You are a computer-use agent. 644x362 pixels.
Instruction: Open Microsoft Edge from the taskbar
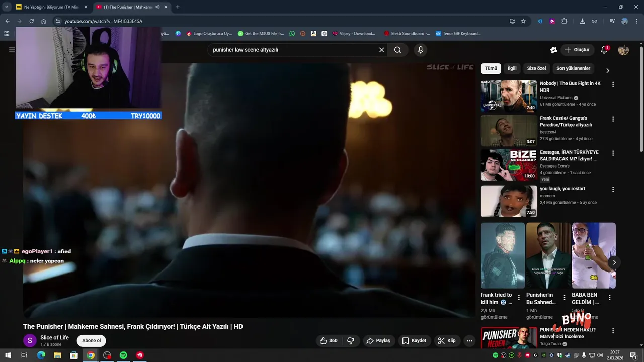(41, 355)
